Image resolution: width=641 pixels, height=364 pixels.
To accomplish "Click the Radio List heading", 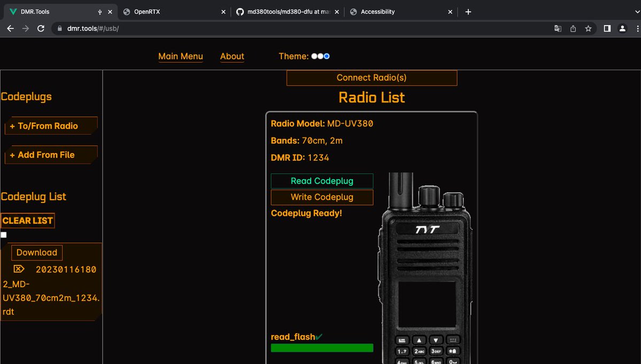I will tap(372, 97).
